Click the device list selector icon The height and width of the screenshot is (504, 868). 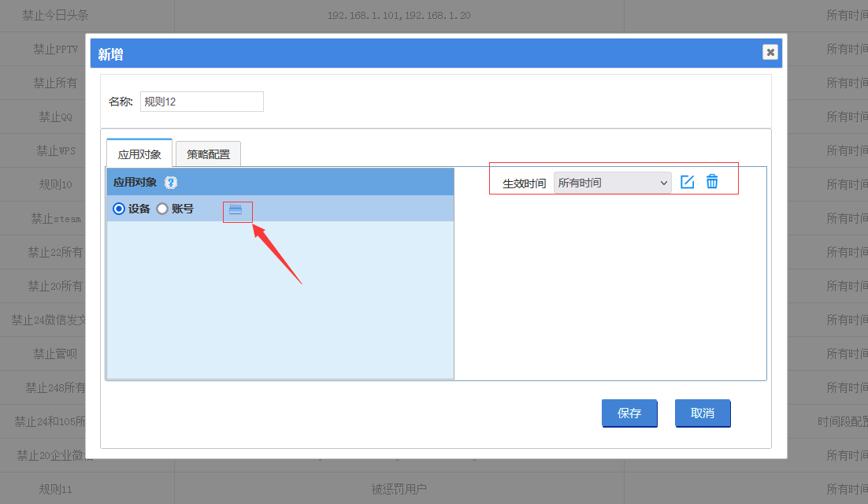tap(236, 209)
